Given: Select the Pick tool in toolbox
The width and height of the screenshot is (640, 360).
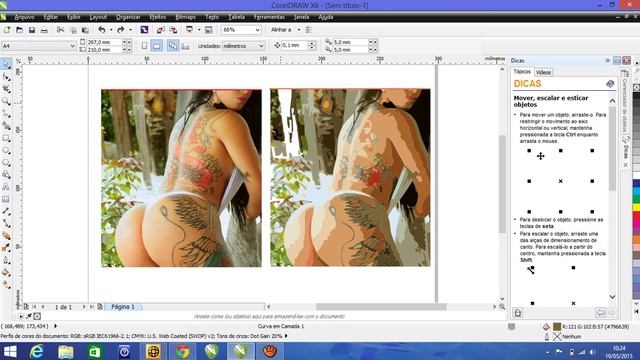Looking at the screenshot, I should click(6, 64).
